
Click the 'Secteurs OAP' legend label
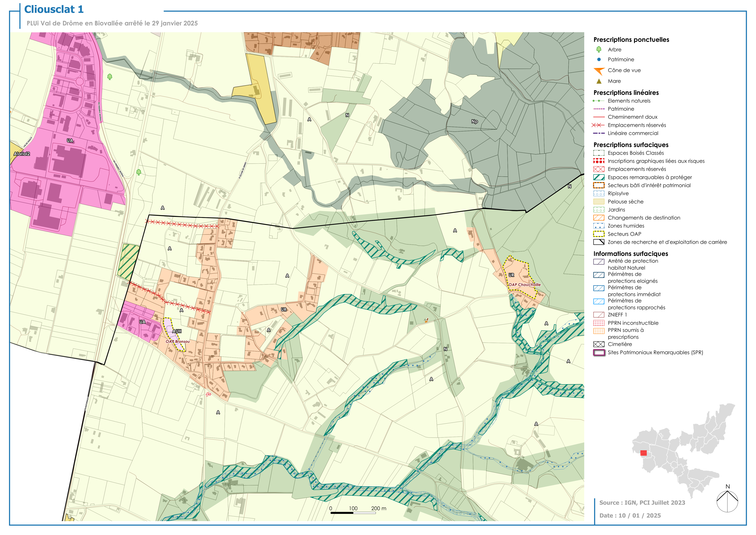click(624, 234)
